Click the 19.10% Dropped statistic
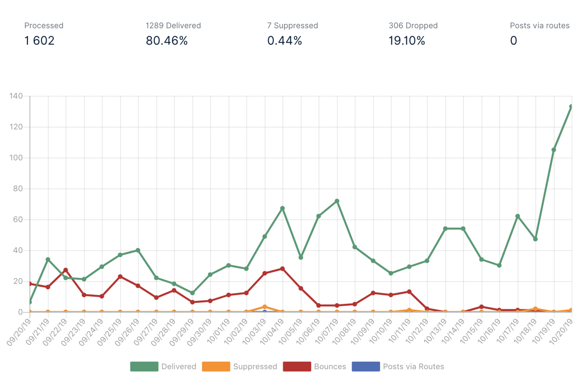588x381 pixels. tap(407, 40)
